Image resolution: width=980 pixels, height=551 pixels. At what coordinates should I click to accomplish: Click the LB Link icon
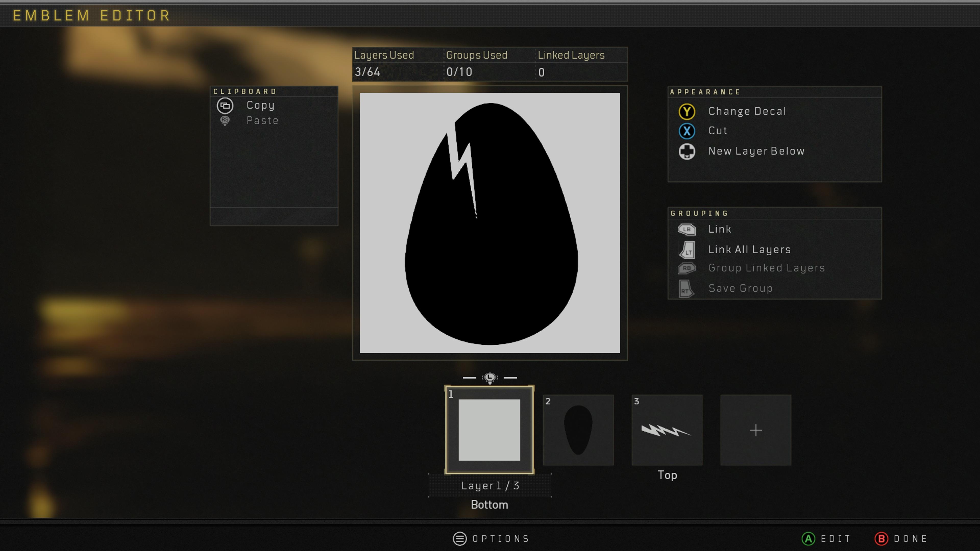[687, 229]
